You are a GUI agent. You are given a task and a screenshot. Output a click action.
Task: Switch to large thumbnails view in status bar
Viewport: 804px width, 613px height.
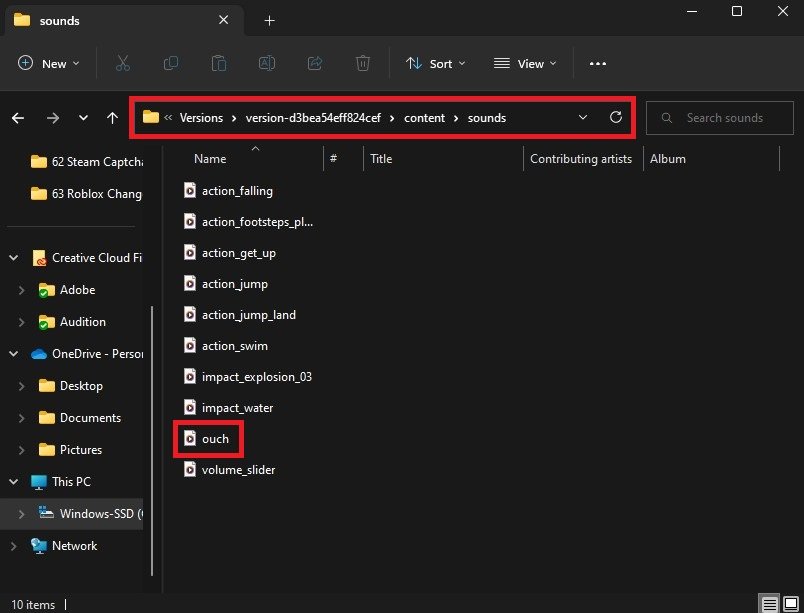[x=790, y=604]
